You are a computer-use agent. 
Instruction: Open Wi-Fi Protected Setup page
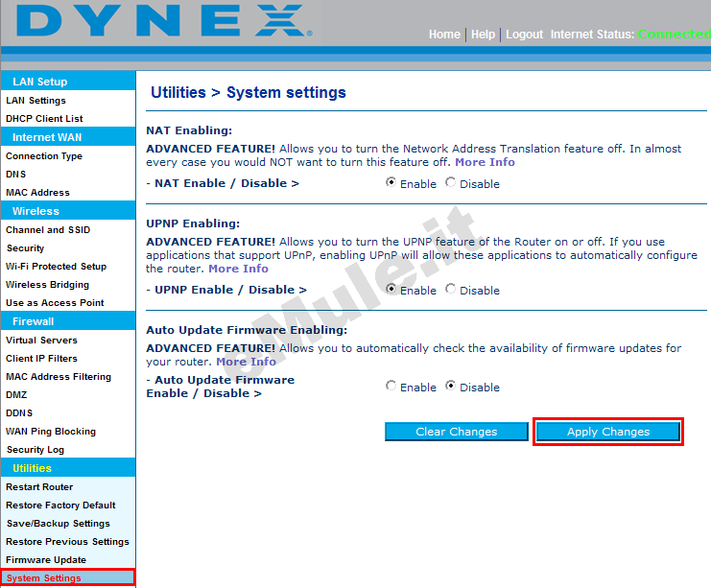click(x=57, y=267)
